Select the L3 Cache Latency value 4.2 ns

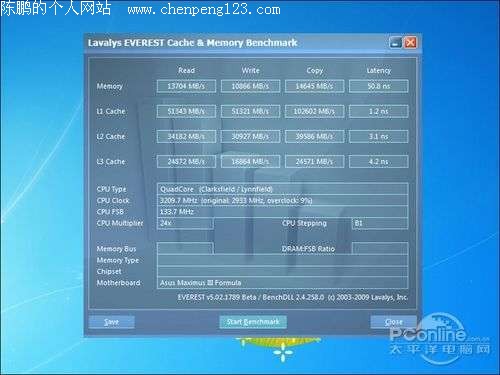[379, 162]
